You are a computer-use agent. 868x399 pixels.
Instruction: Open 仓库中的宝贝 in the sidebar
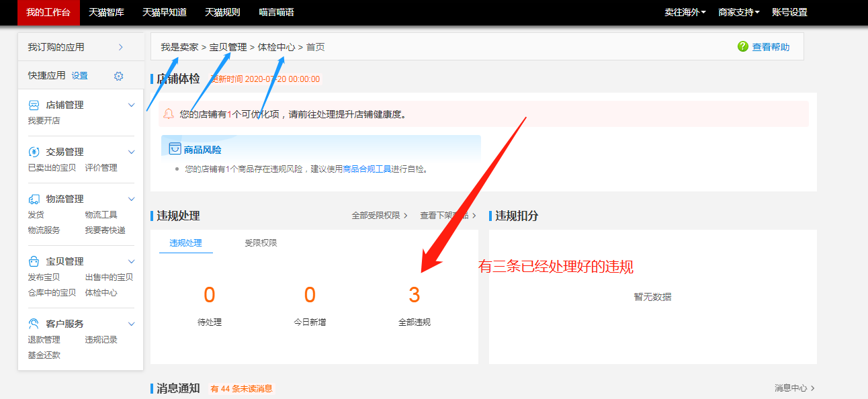point(52,293)
